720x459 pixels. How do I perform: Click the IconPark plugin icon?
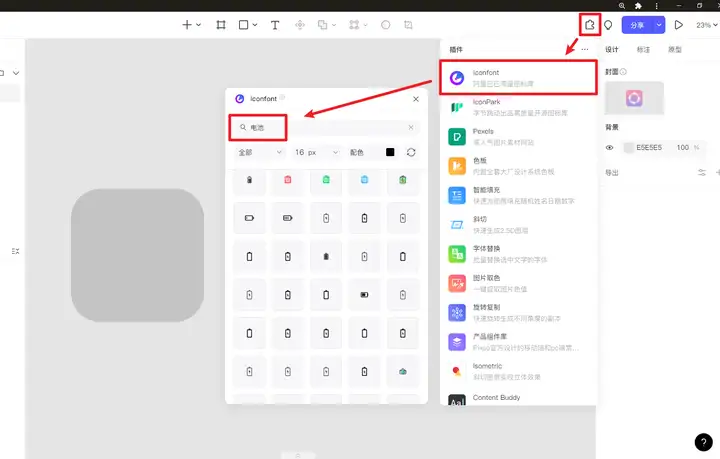coord(456,107)
